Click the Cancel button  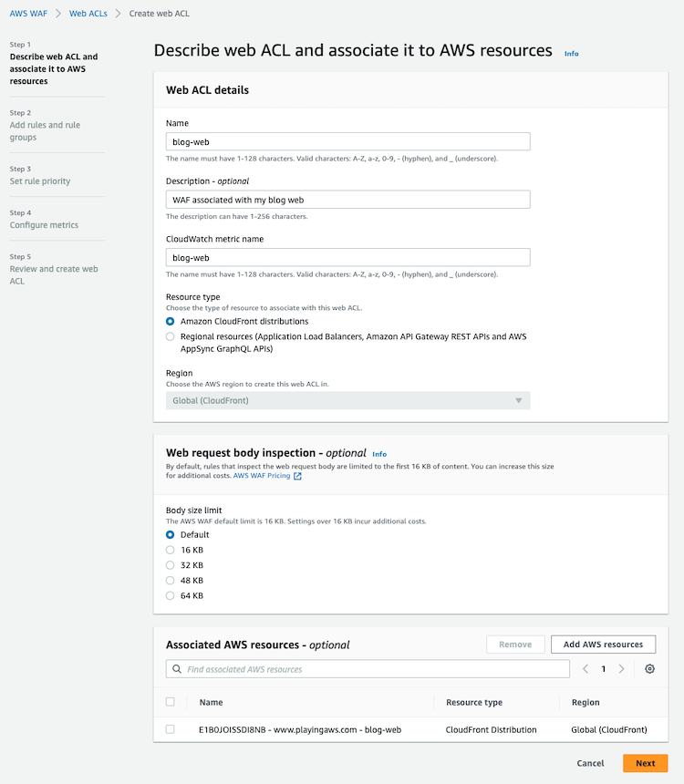tap(590, 763)
